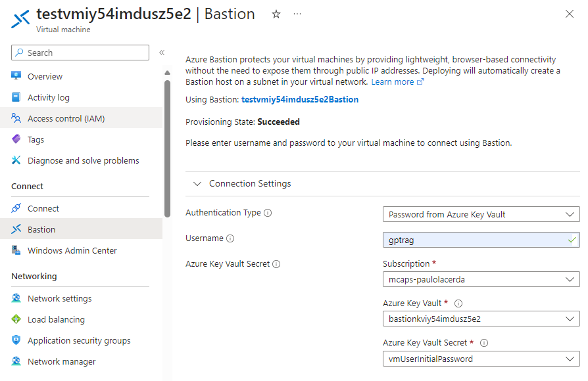Click info icon beside Username label
588x381 pixels.
(230, 238)
